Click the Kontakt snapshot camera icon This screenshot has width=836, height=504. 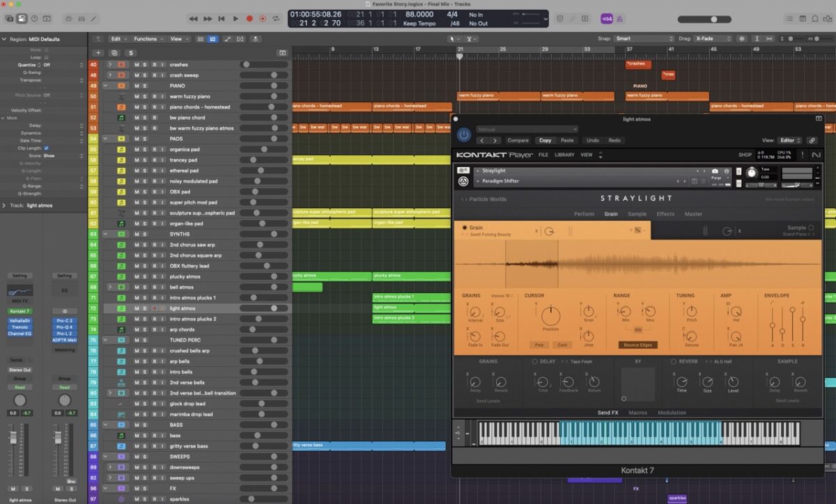tap(715, 171)
